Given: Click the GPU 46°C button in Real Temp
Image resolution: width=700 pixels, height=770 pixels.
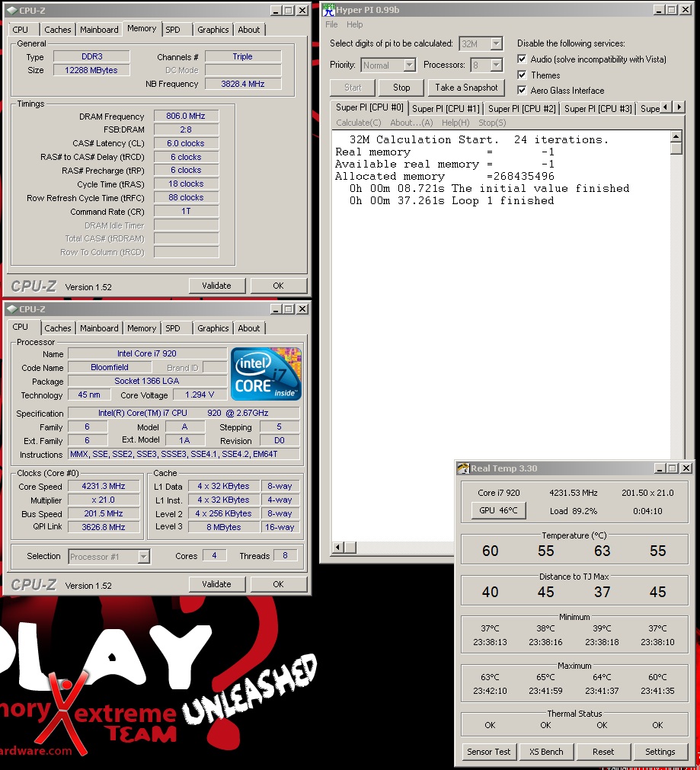Looking at the screenshot, I should click(498, 511).
